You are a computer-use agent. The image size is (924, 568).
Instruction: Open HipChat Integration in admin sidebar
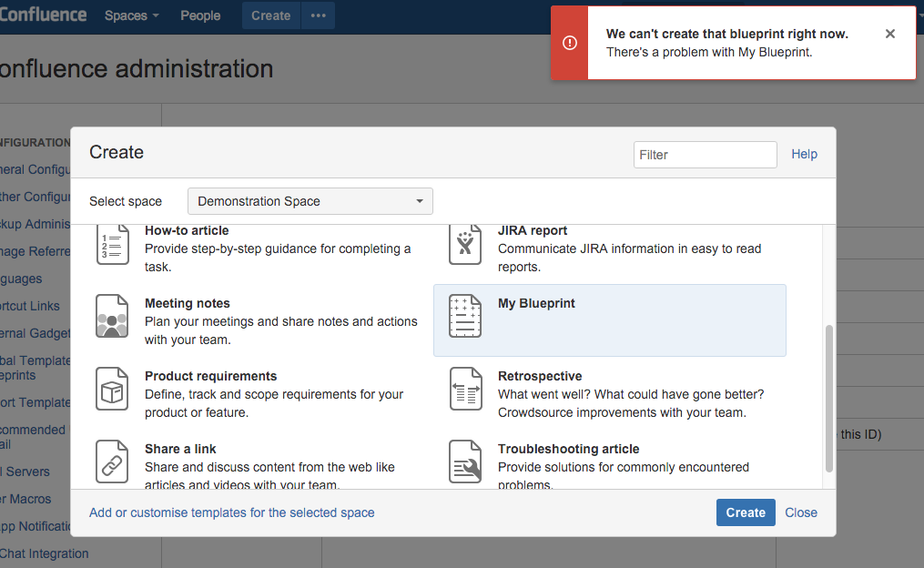(x=45, y=553)
